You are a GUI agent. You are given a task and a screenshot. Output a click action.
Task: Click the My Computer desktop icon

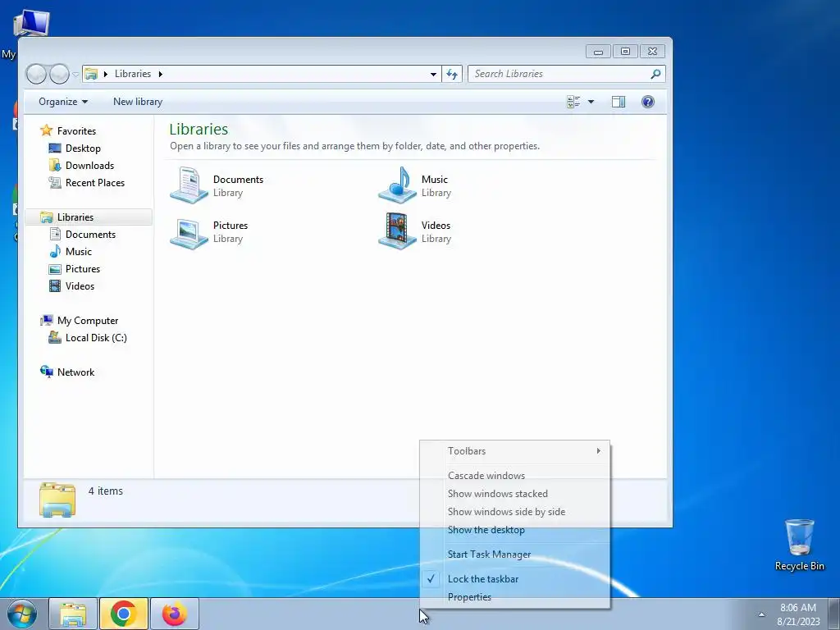point(31,23)
